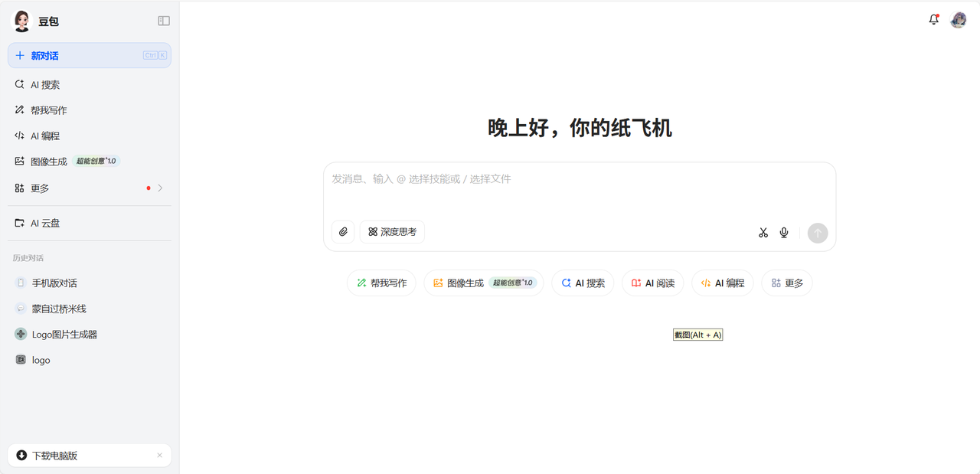Open the user profile avatar at top right
This screenshot has height=474, width=980.
click(959, 20)
